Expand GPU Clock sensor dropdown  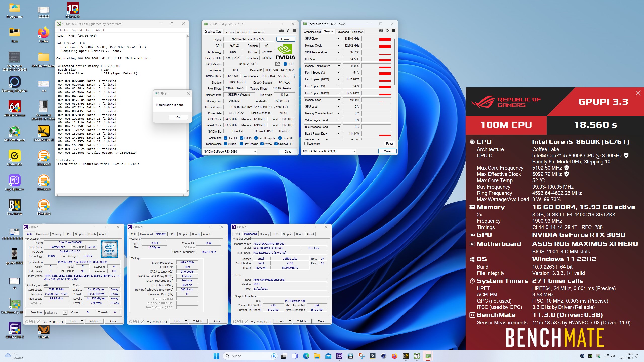[339, 39]
